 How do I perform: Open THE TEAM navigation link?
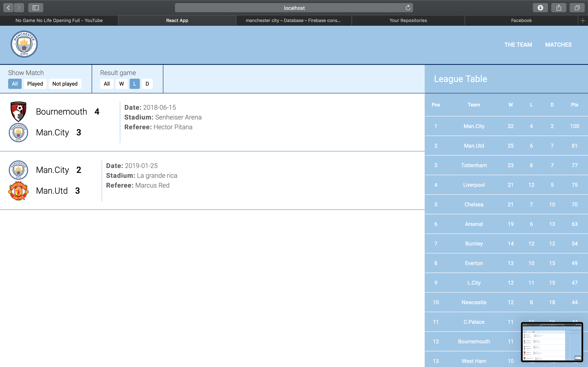pyautogui.click(x=518, y=45)
